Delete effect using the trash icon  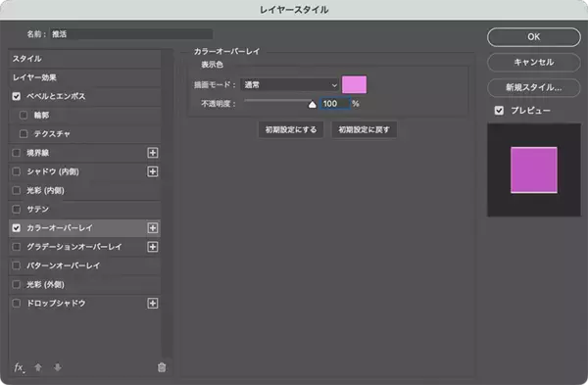(x=162, y=367)
